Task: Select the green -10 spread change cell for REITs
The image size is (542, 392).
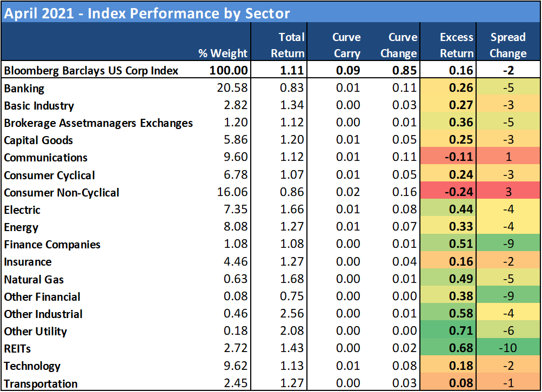Action: click(509, 349)
